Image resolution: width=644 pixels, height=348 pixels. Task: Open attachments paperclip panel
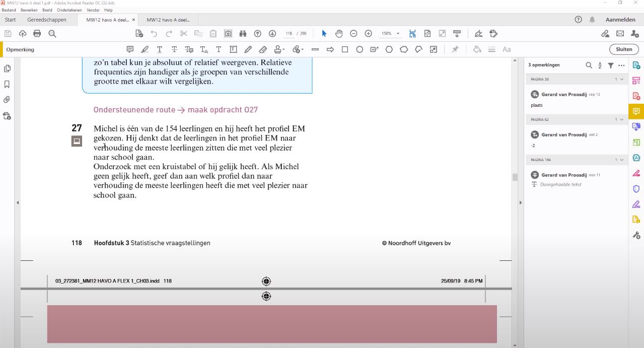point(7,100)
